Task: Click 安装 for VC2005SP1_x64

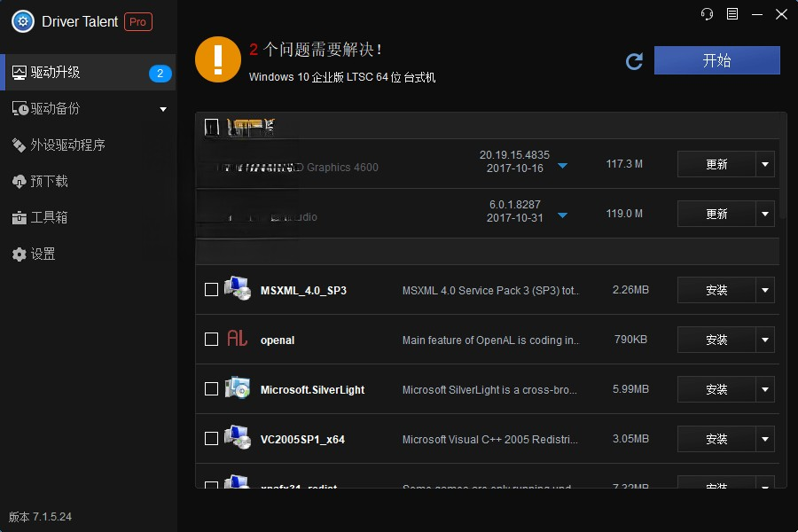Action: click(716, 439)
